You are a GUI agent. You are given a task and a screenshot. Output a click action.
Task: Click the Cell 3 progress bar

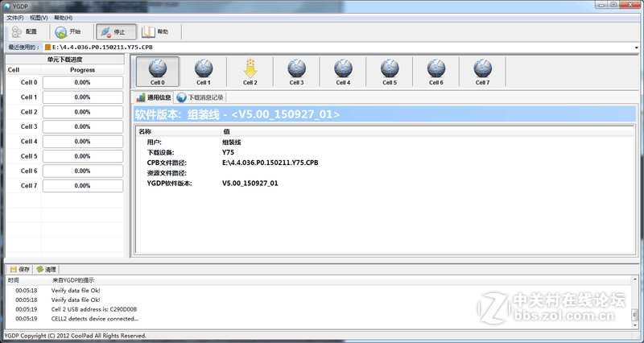83,126
